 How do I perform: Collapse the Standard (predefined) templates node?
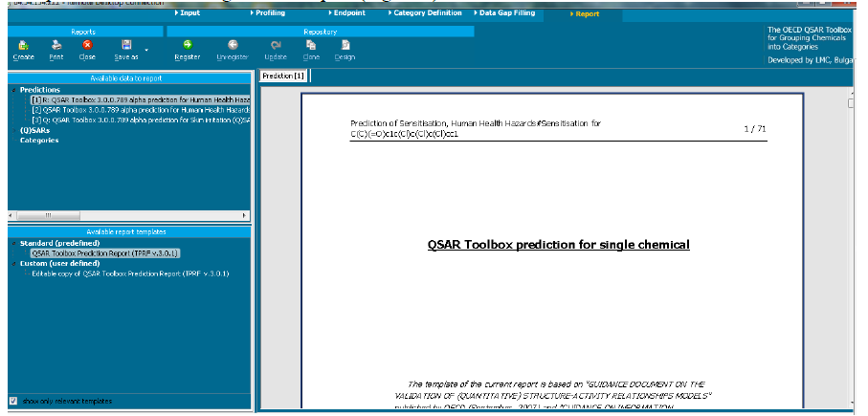[13, 244]
